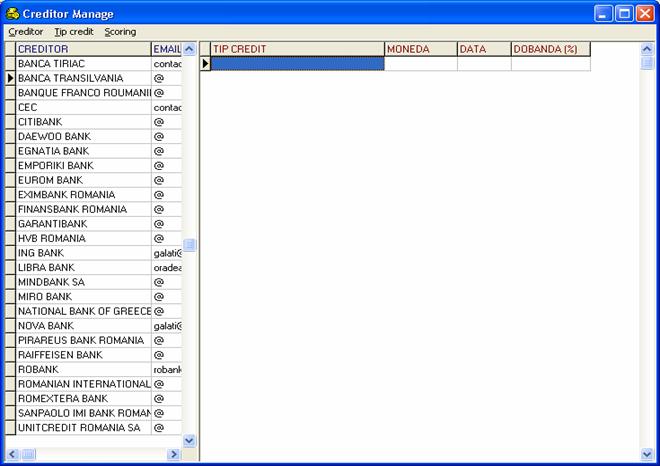Select MIRO BANK creditor
This screenshot has height=466, width=660.
(x=83, y=297)
